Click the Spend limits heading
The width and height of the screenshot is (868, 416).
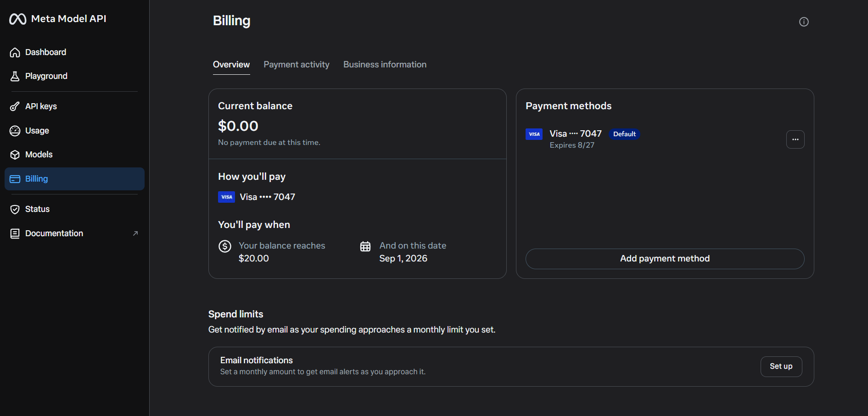(x=236, y=314)
